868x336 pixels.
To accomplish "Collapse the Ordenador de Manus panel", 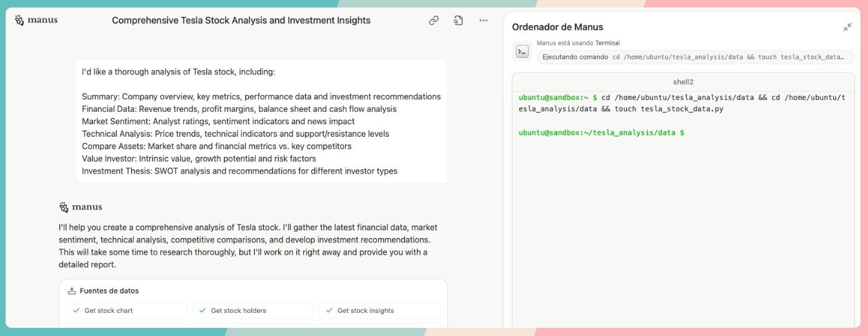I will (x=847, y=27).
